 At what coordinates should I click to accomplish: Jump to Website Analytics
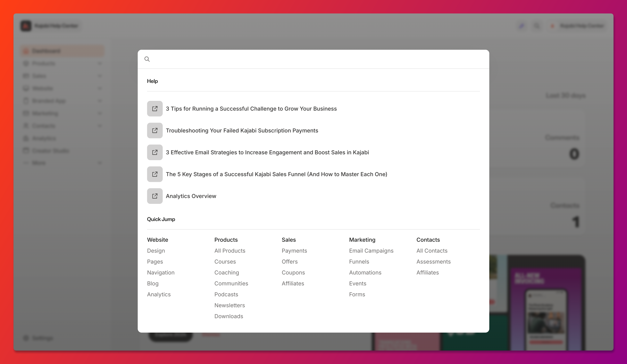coord(159,294)
